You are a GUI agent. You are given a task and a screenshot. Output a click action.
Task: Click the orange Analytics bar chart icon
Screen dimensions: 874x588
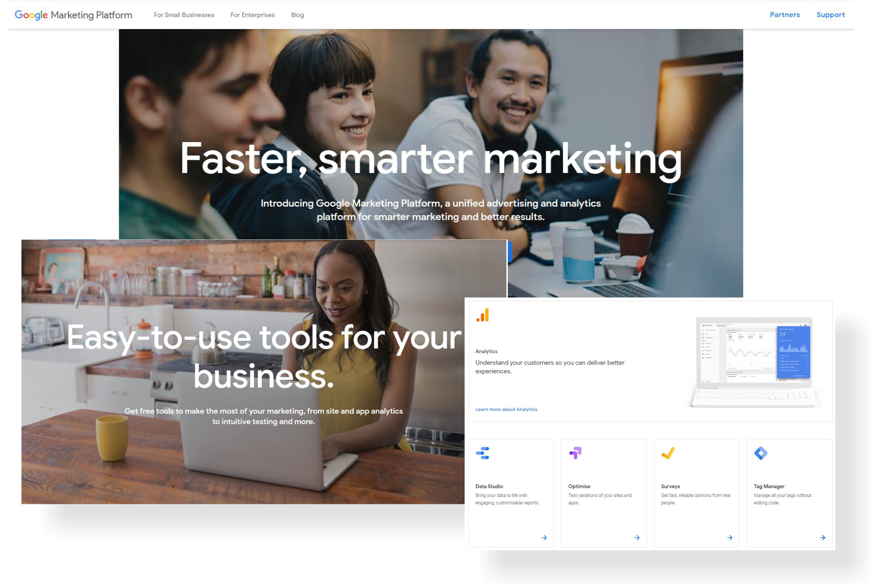483,315
